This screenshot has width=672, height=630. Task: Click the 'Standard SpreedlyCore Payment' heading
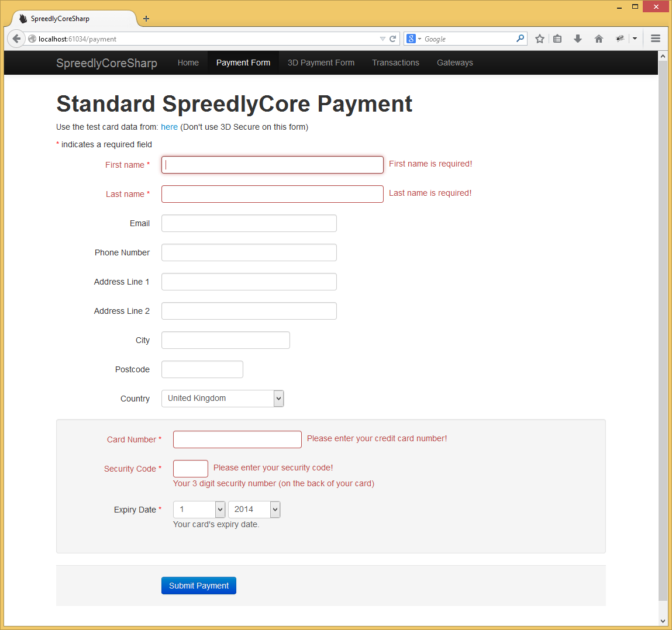234,104
